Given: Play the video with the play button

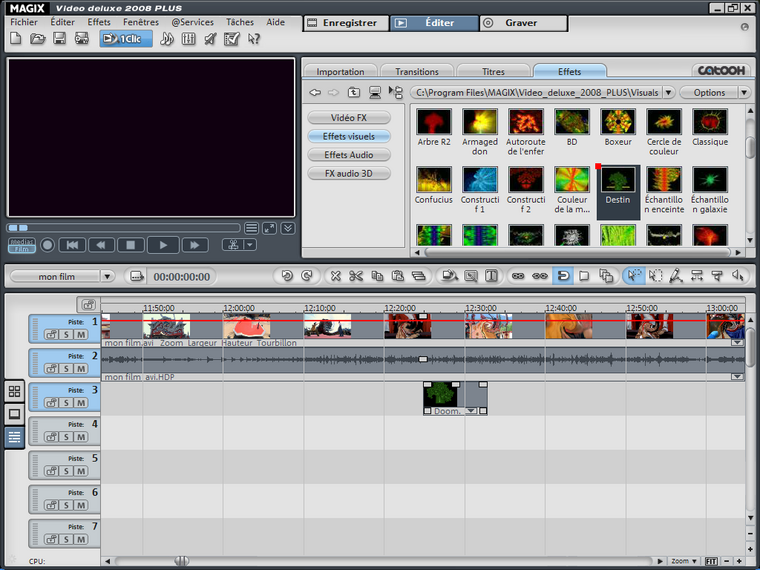Looking at the screenshot, I should coord(163,245).
